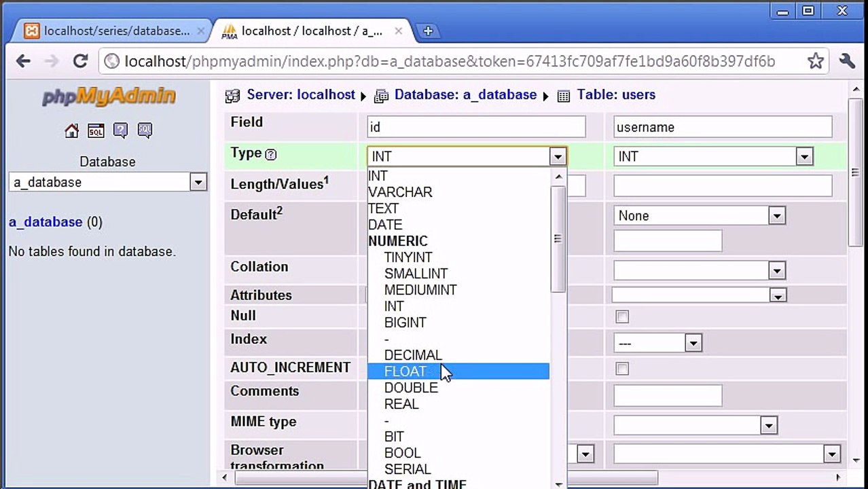Collapse the id Type dropdown arrow
Viewport: 868px width, 489px height.
click(x=558, y=157)
